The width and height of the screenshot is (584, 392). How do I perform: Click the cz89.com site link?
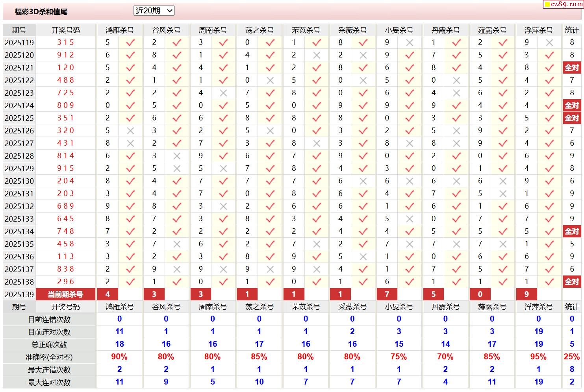566,4
